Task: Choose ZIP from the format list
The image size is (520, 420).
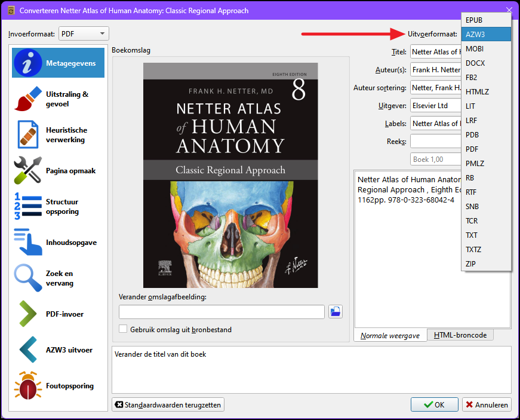Action: click(x=486, y=263)
